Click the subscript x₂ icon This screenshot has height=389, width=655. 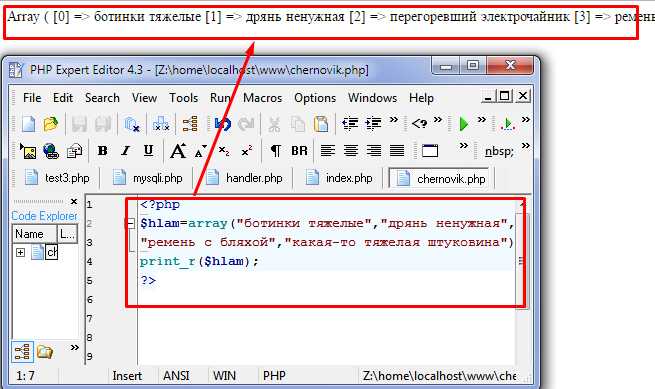click(224, 151)
